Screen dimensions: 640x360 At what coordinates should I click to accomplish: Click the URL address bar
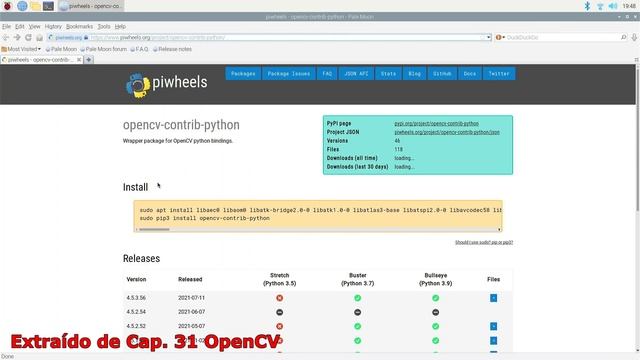click(x=269, y=37)
